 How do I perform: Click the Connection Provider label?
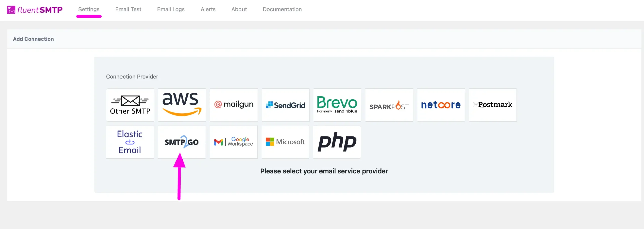pyautogui.click(x=132, y=77)
